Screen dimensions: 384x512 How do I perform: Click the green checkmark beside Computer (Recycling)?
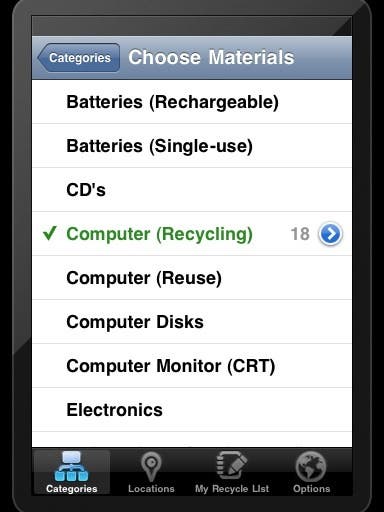coord(50,233)
